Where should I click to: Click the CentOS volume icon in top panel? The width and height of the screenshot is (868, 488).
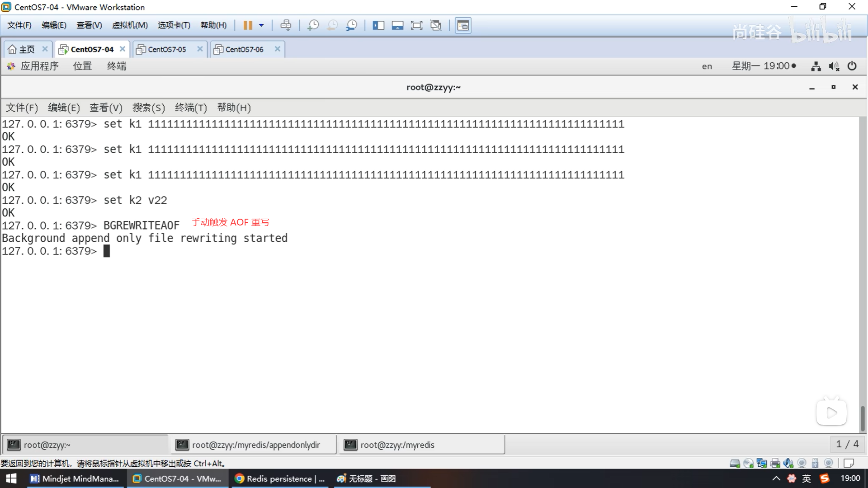click(x=834, y=66)
